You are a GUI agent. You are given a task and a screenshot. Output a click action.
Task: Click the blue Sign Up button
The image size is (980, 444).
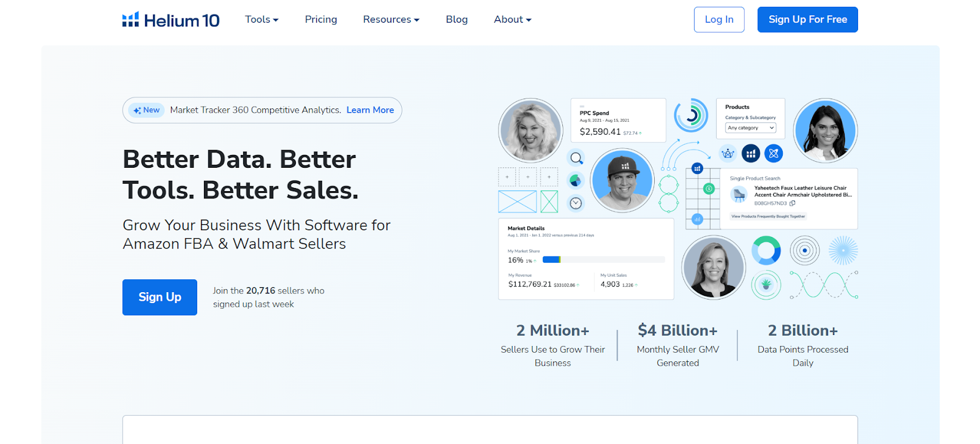point(160,297)
